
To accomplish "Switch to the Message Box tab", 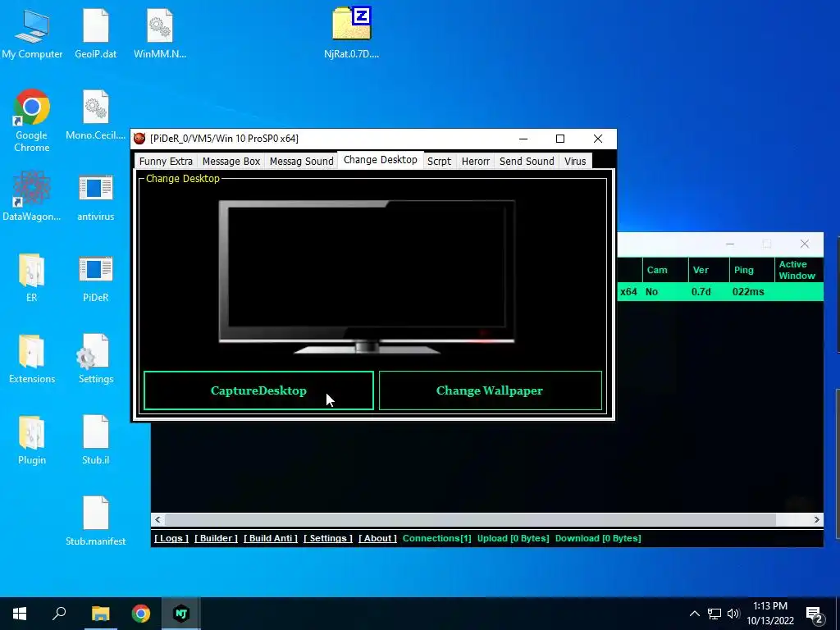I will [x=231, y=162].
